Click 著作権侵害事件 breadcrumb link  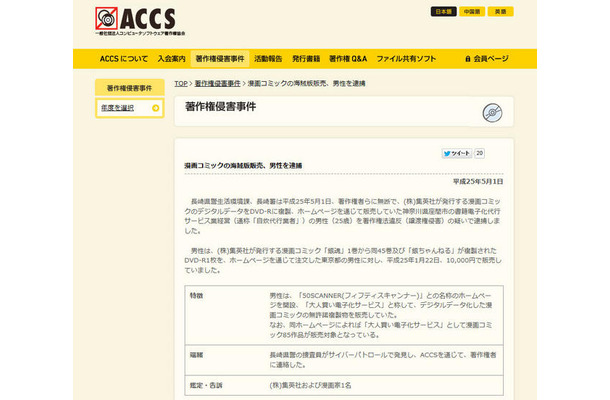tap(217, 83)
